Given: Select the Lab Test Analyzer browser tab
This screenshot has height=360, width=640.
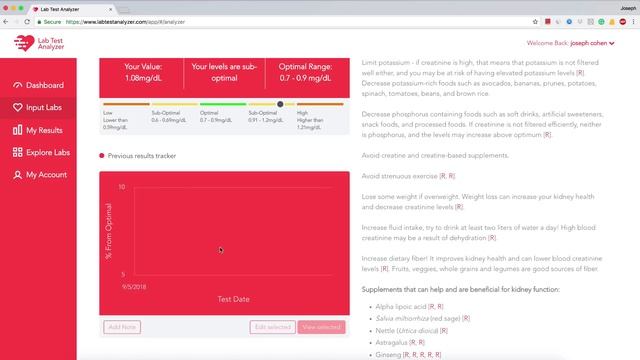Looking at the screenshot, I should (x=72, y=9).
